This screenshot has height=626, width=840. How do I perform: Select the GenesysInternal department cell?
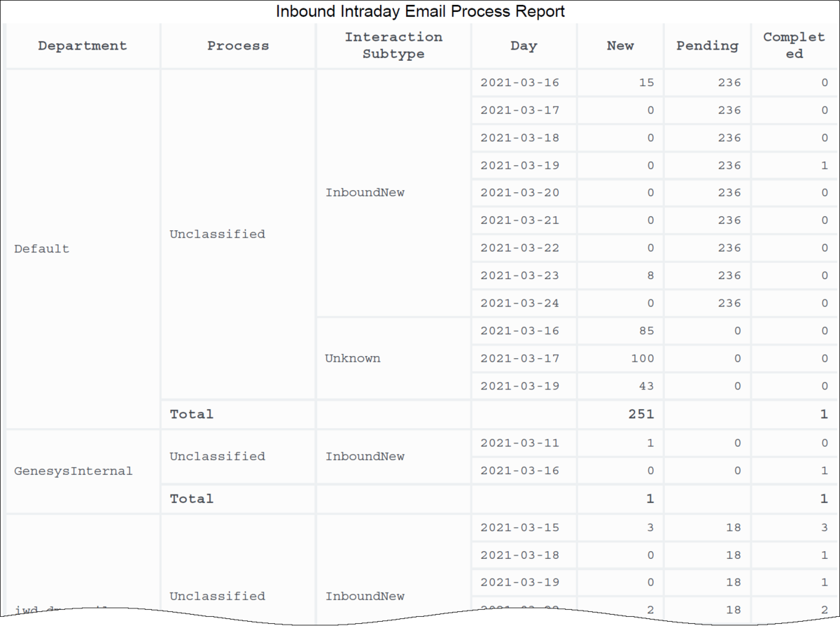83,471
